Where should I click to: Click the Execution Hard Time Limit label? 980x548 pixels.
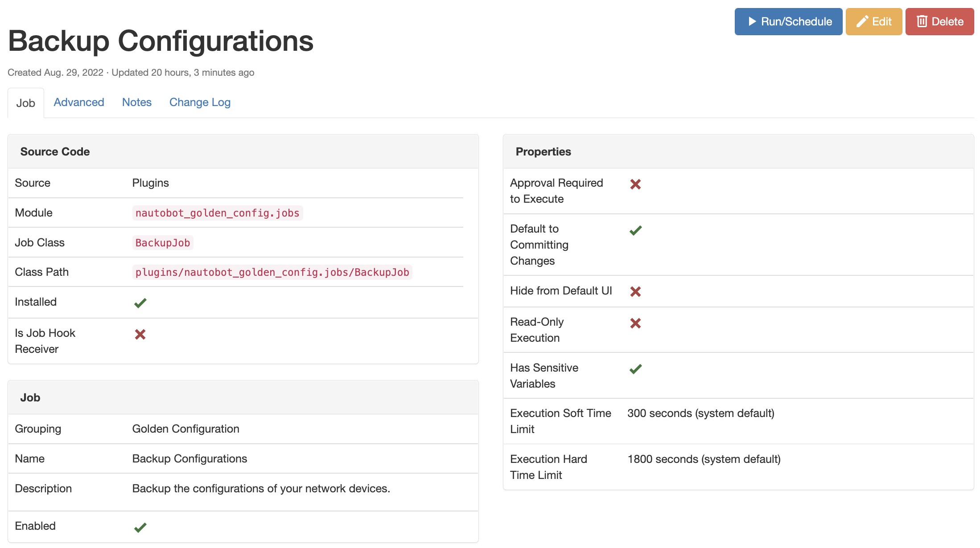[548, 467]
